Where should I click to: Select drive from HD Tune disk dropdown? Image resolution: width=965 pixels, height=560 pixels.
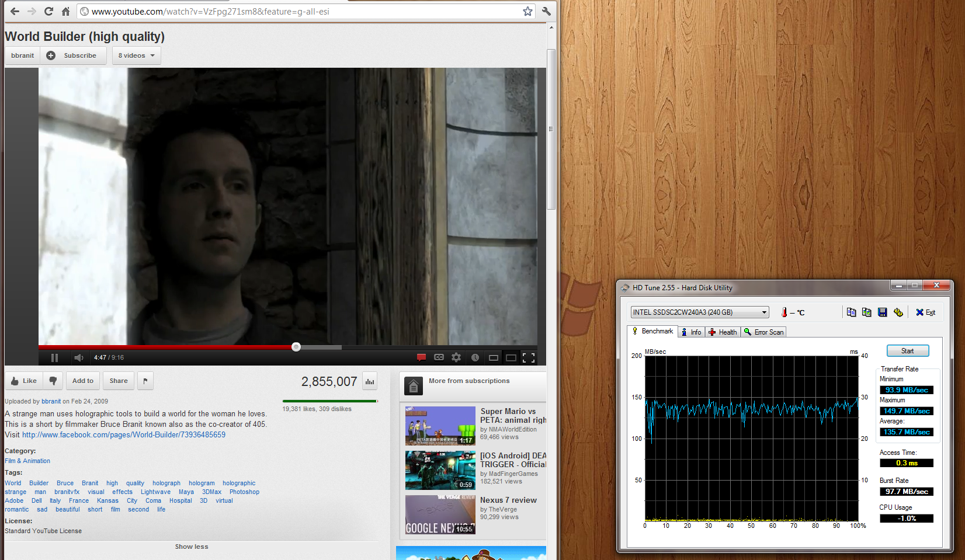click(700, 312)
